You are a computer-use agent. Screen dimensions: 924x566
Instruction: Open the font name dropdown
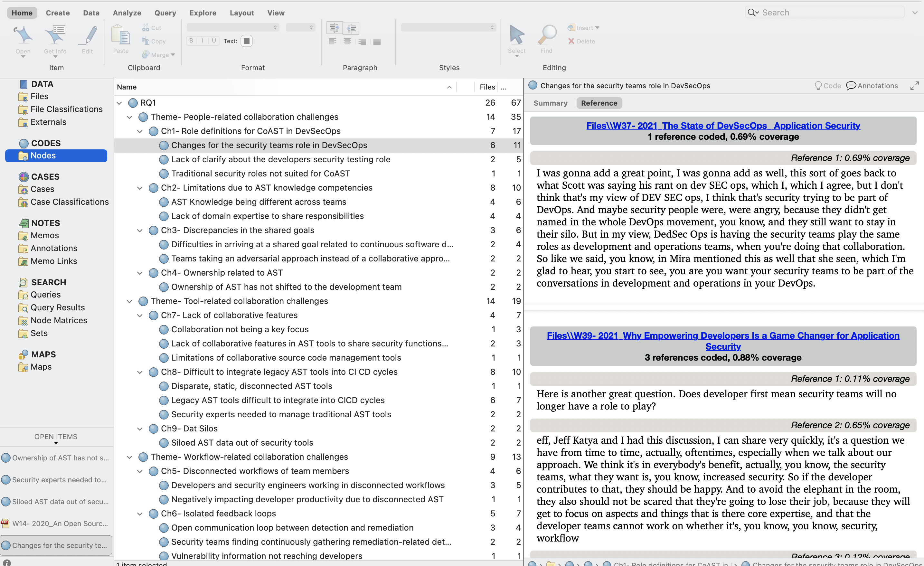point(233,27)
